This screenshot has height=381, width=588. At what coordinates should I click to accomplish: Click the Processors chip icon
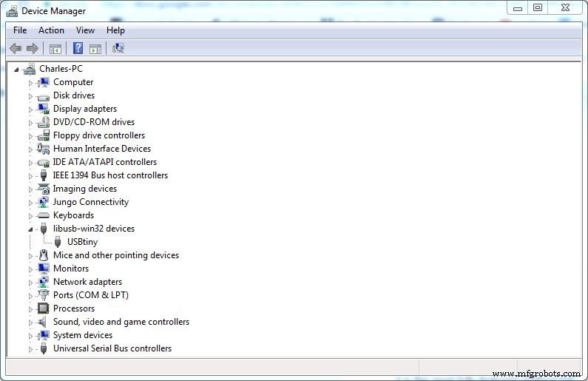(44, 308)
